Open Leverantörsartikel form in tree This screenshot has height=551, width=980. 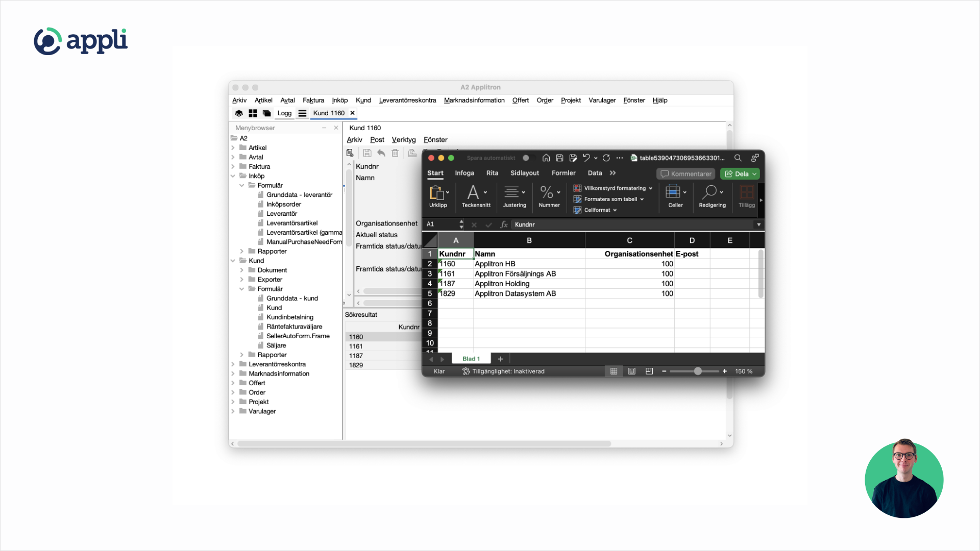click(292, 223)
